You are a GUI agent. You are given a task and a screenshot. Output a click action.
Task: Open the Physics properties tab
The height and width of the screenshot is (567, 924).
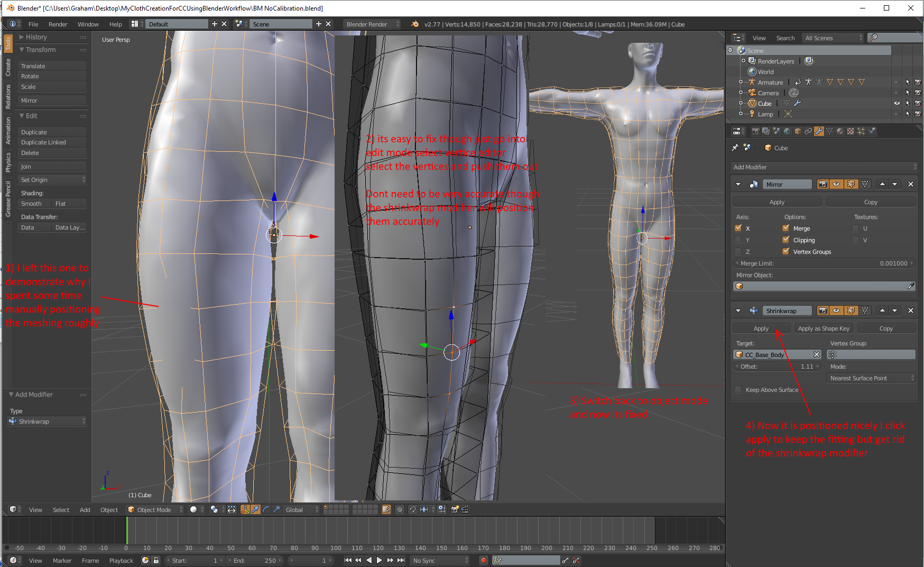point(872,131)
